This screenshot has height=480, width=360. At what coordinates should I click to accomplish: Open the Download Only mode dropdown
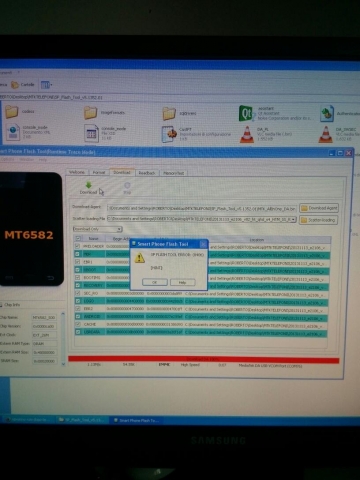(98, 229)
